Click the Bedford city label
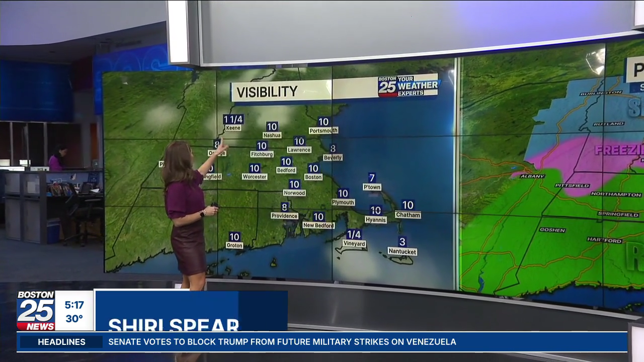 pyautogui.click(x=286, y=170)
